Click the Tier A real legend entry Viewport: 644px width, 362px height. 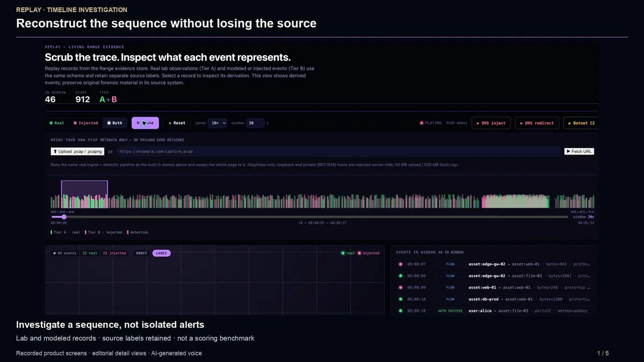pyautogui.click(x=65, y=232)
